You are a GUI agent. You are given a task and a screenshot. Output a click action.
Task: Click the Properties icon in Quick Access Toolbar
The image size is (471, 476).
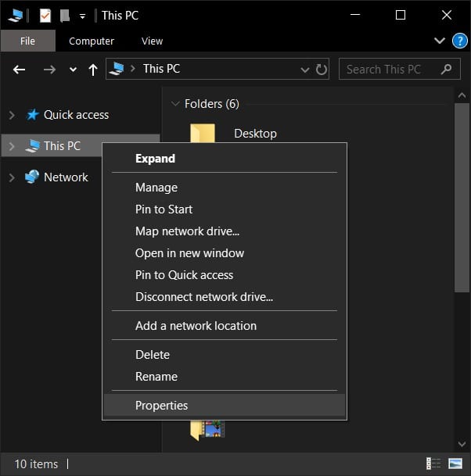point(45,15)
